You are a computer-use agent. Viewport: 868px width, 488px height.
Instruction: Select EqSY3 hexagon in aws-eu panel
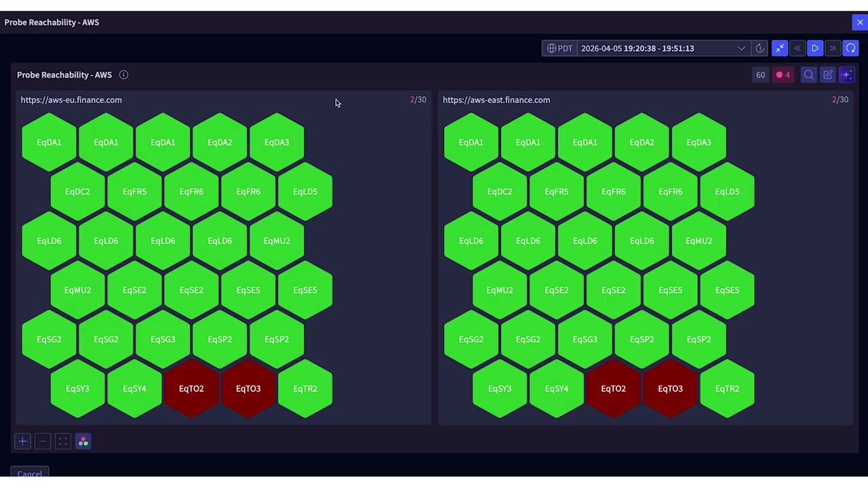coord(77,388)
